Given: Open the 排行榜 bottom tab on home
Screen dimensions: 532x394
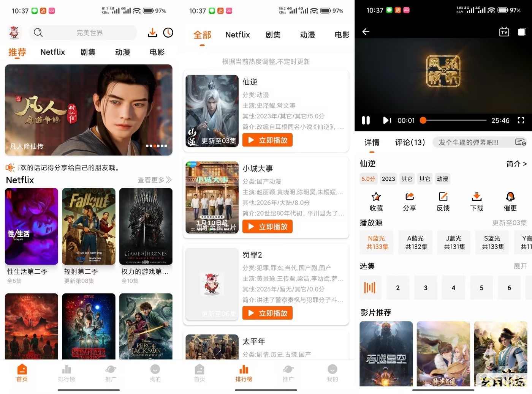Looking at the screenshot, I should (x=66, y=373).
